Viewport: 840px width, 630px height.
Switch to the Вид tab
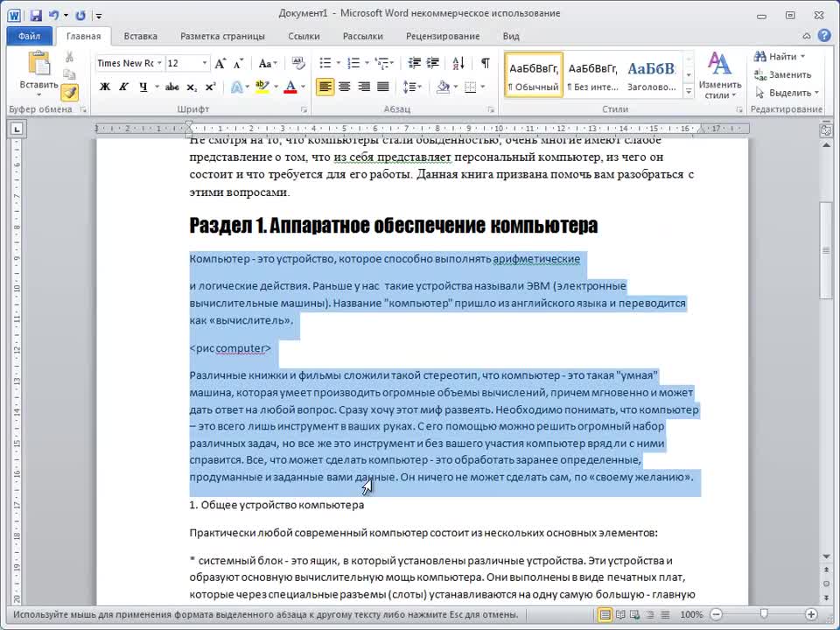511,37
